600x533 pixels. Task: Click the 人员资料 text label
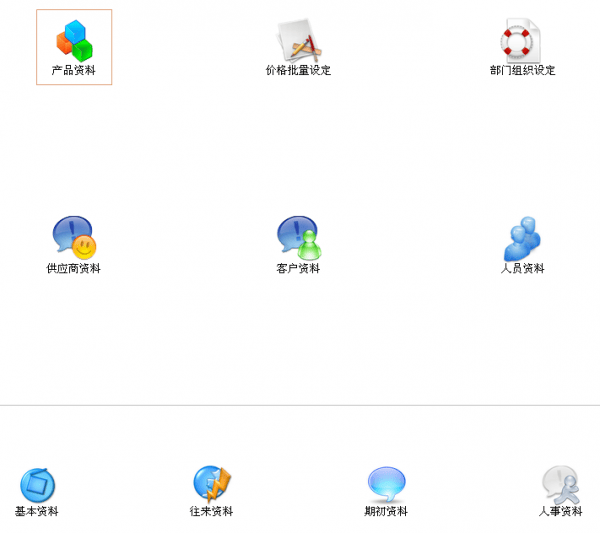(522, 269)
